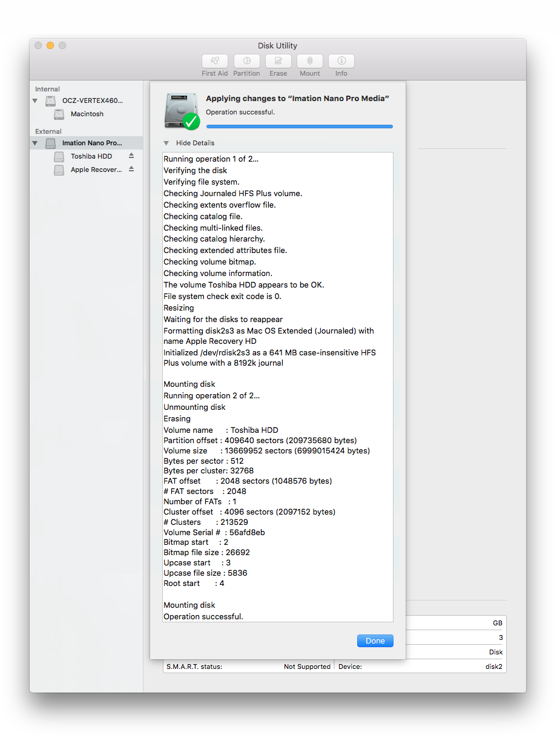Collapse the Imation Nano Pro disk tree

(x=35, y=143)
